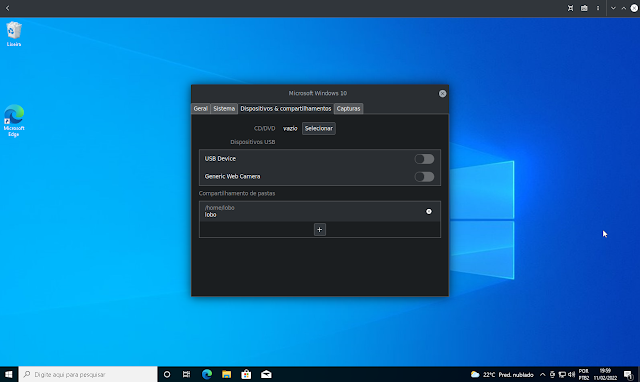Enable the Generic Web Camera switch
This screenshot has height=382, width=640.
point(424,177)
